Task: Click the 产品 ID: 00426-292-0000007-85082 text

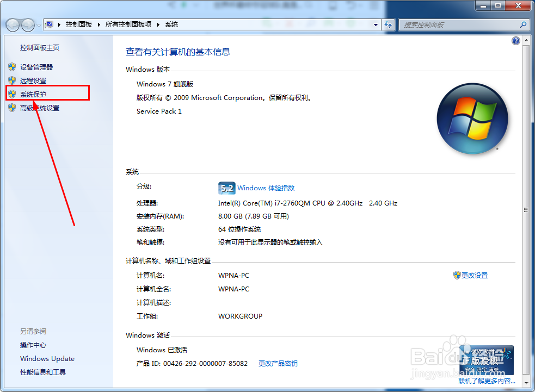Action: click(x=192, y=363)
